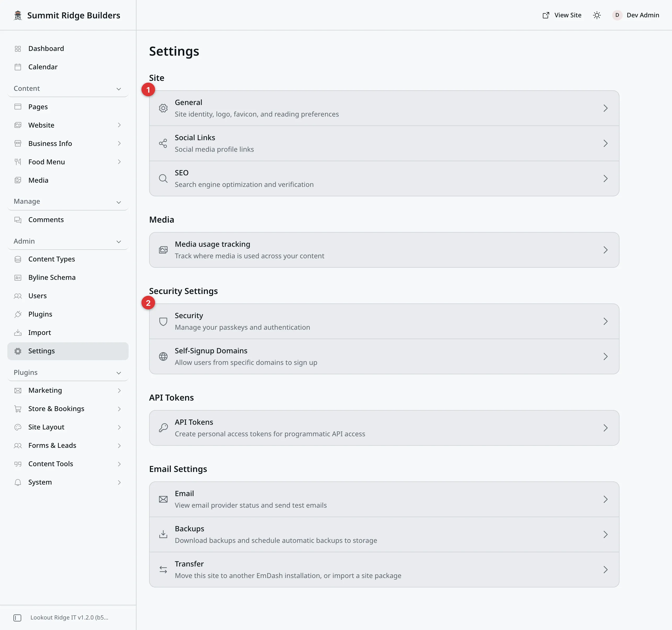Toggle the light/dark theme sun icon
This screenshot has height=630, width=672.
597,15
